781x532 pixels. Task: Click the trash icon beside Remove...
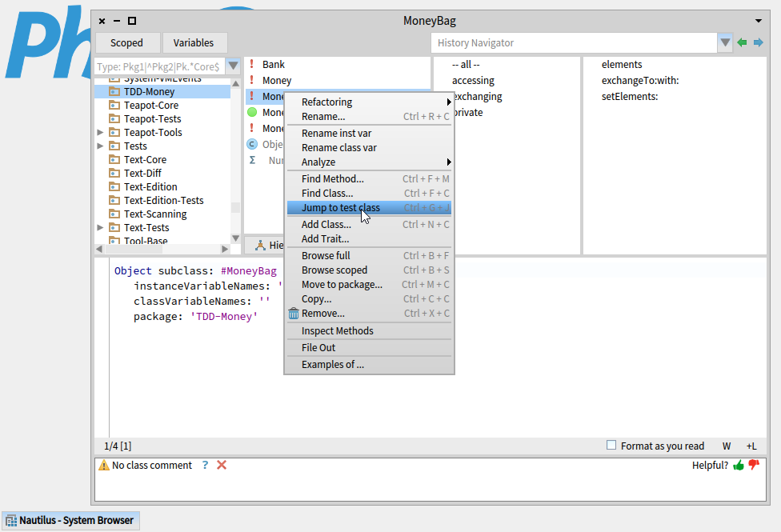coord(294,314)
